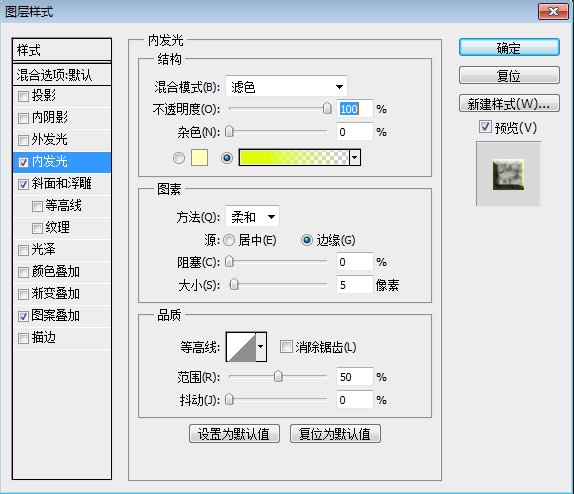Click the 杂色 noise slider handle
This screenshot has width=574, height=494.
pos(229,131)
